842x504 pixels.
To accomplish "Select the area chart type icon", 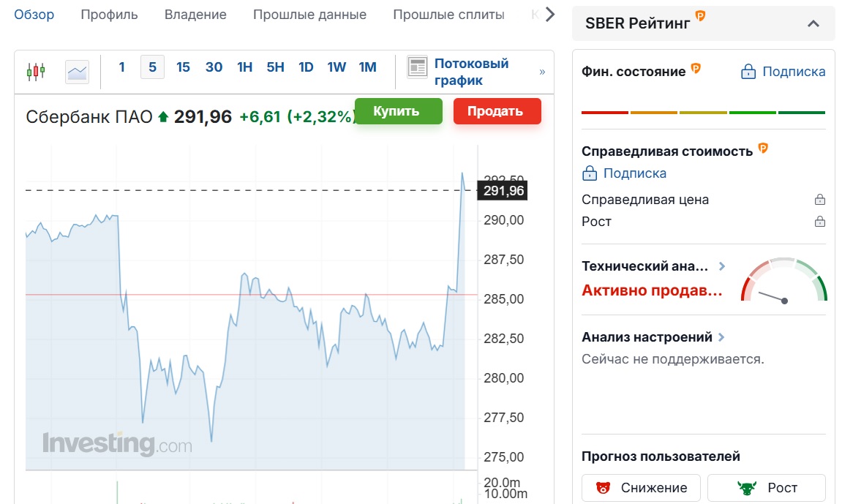I will 77,72.
